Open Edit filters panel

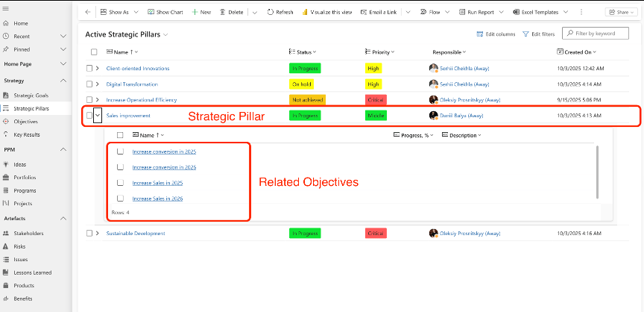coord(538,34)
